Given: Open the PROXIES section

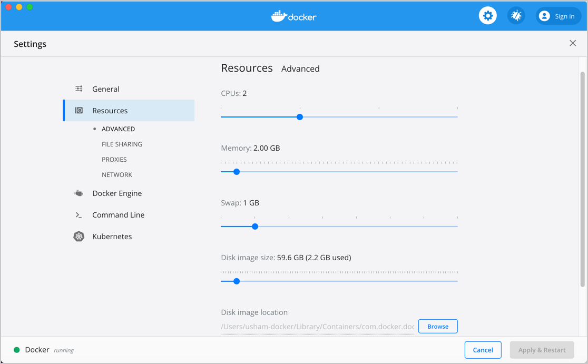Looking at the screenshot, I should (x=114, y=159).
